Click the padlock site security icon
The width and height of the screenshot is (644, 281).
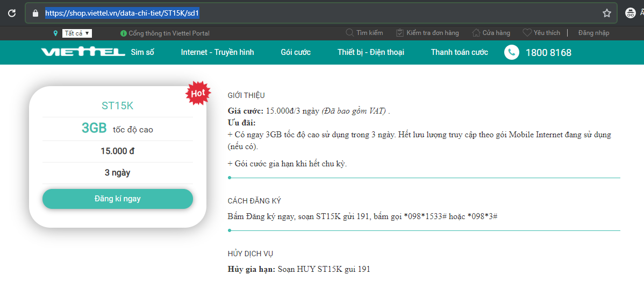[34, 13]
